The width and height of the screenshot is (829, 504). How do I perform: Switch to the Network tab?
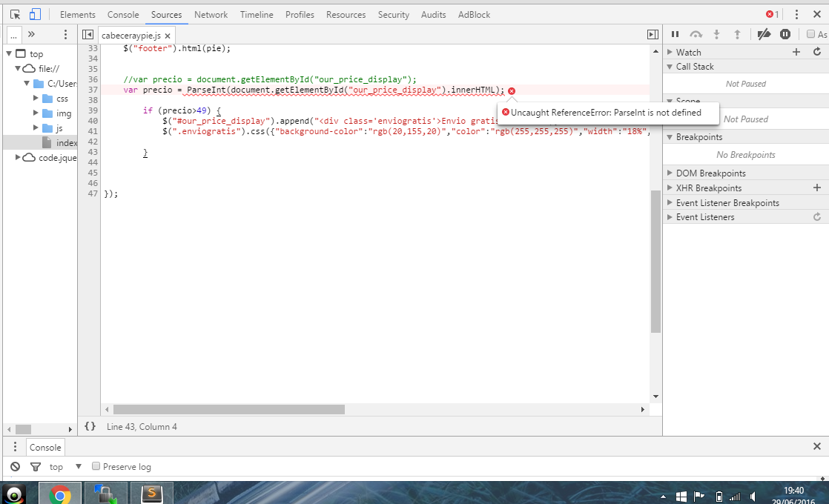click(x=211, y=14)
